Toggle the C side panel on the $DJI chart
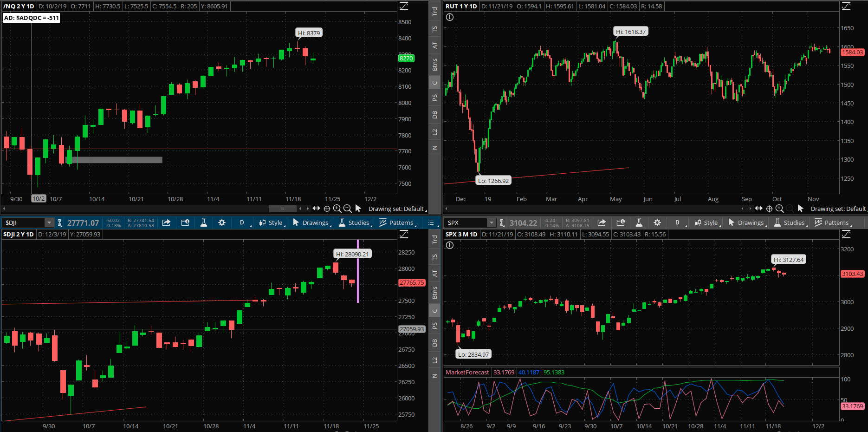 pos(434,311)
